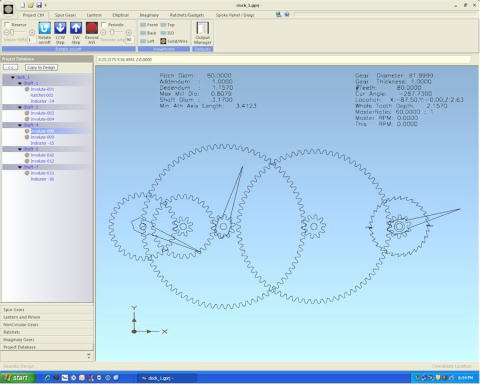Step gears counter-clockwise with CCW Step
Image resolution: width=480 pixels, height=384 pixels.
(x=60, y=28)
